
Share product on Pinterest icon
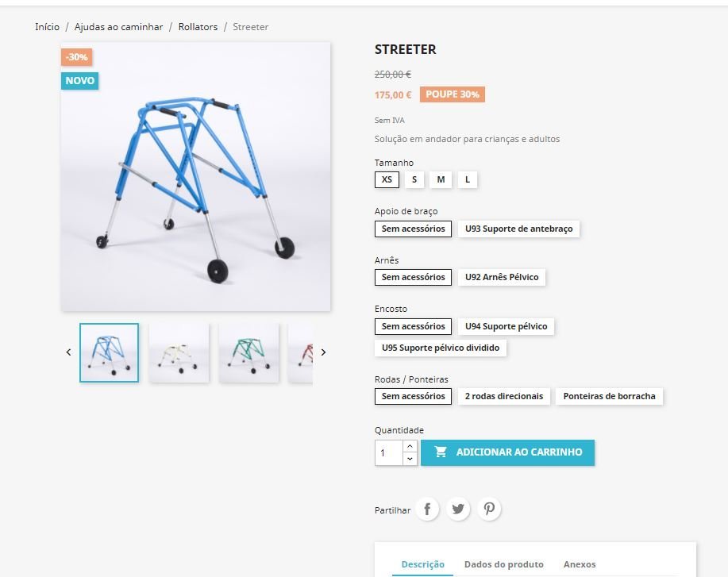pos(489,509)
